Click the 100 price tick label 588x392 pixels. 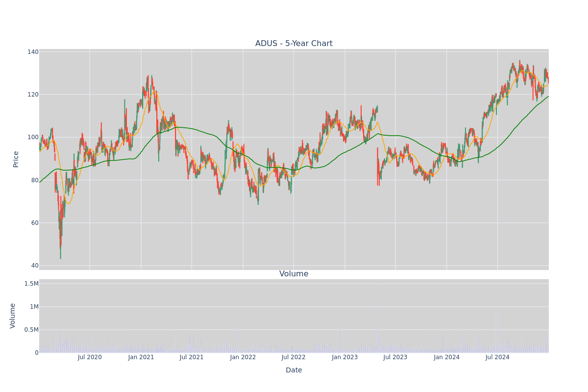pyautogui.click(x=33, y=137)
